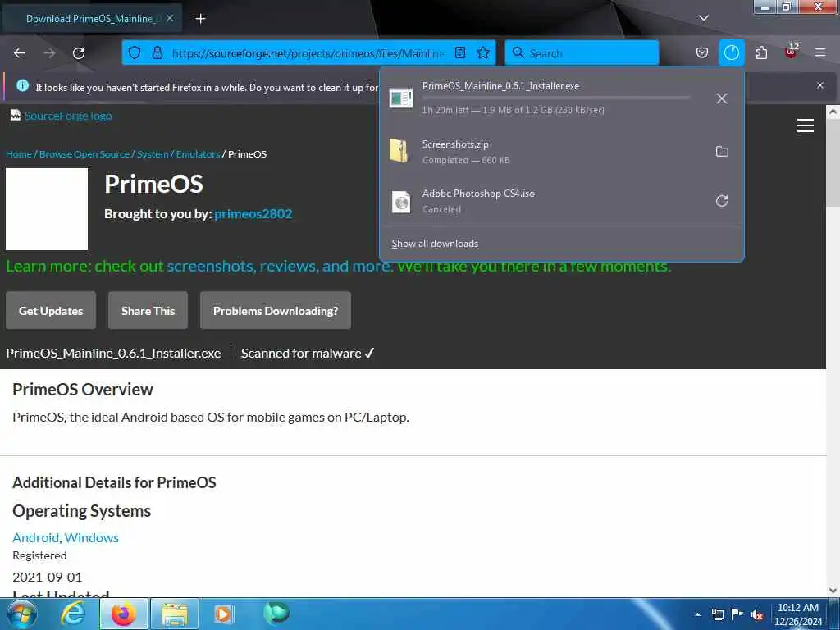Select the Screenshots.zip download entry
The image size is (840, 630).
(561, 152)
